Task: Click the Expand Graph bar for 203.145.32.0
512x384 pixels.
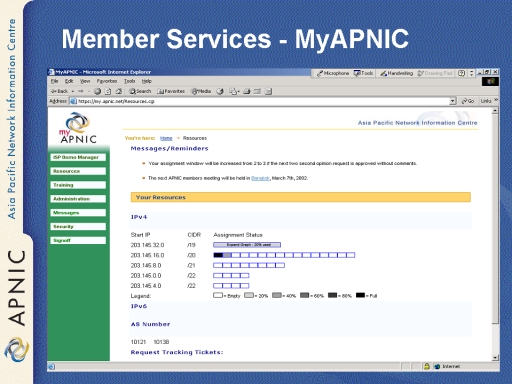Action: pyautogui.click(x=247, y=245)
